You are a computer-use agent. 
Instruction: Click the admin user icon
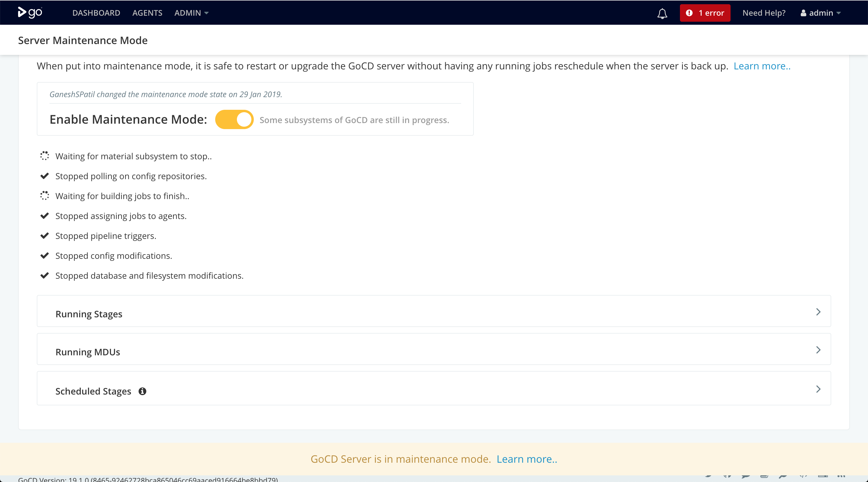[x=803, y=13]
